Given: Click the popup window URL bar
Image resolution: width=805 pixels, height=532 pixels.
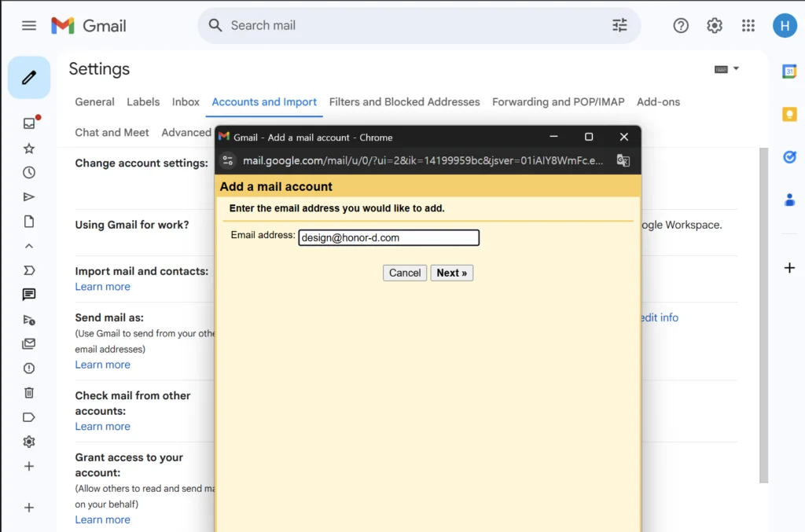Looking at the screenshot, I should (422, 160).
